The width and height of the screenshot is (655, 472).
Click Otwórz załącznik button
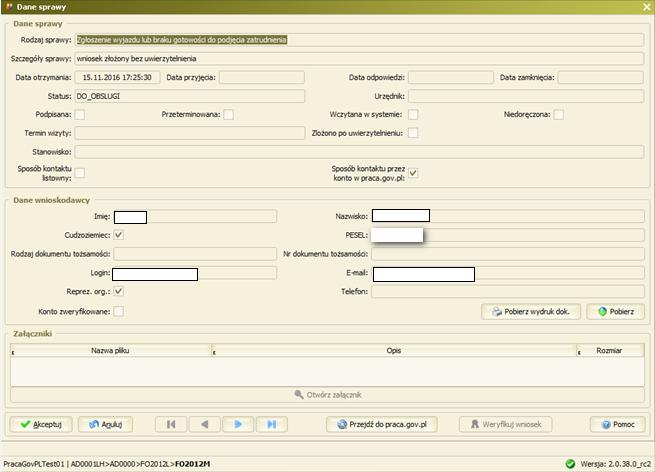(x=328, y=395)
